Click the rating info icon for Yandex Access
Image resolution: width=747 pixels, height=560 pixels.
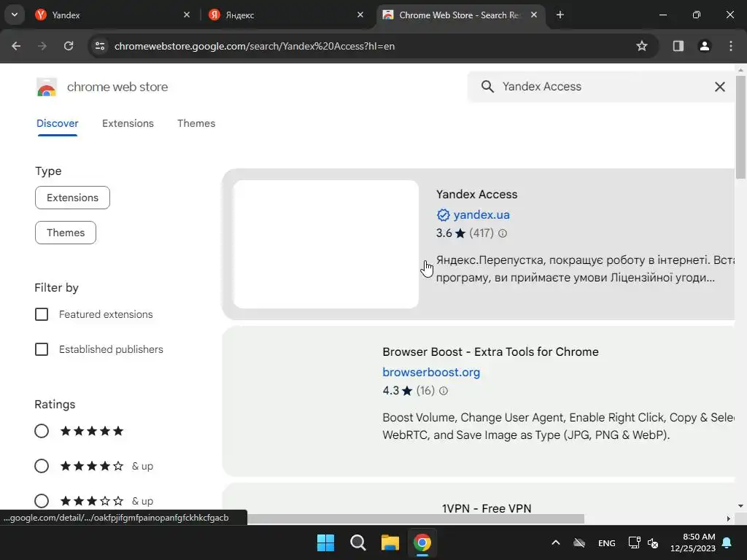503,233
